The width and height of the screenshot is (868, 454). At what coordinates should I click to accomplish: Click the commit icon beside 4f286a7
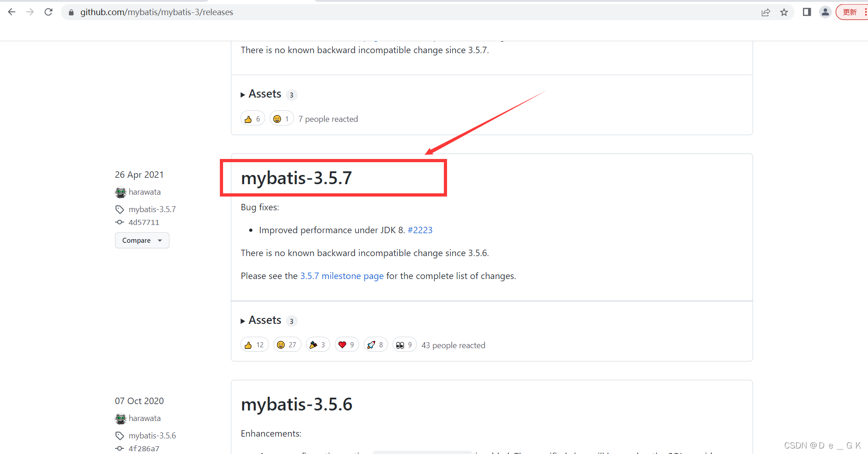(x=120, y=449)
